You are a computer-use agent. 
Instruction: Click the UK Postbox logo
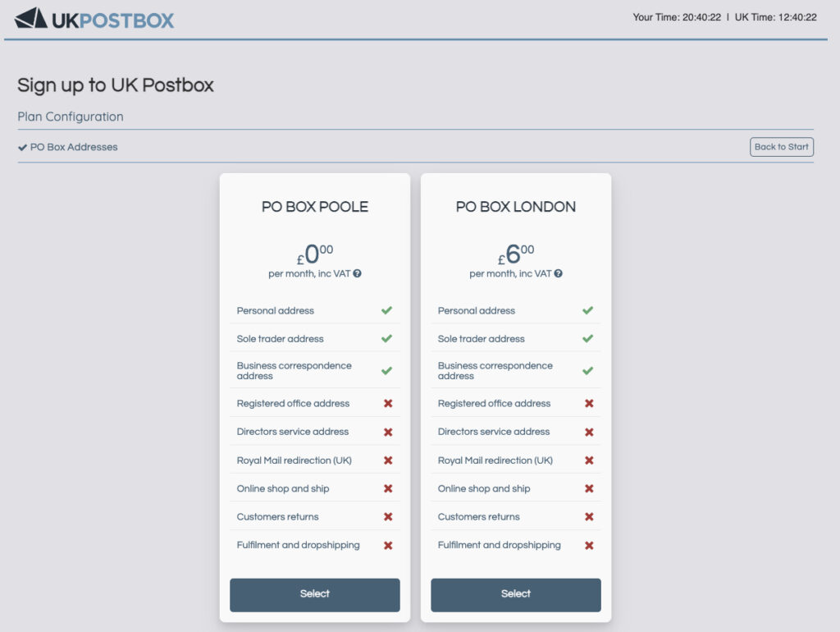click(x=95, y=18)
